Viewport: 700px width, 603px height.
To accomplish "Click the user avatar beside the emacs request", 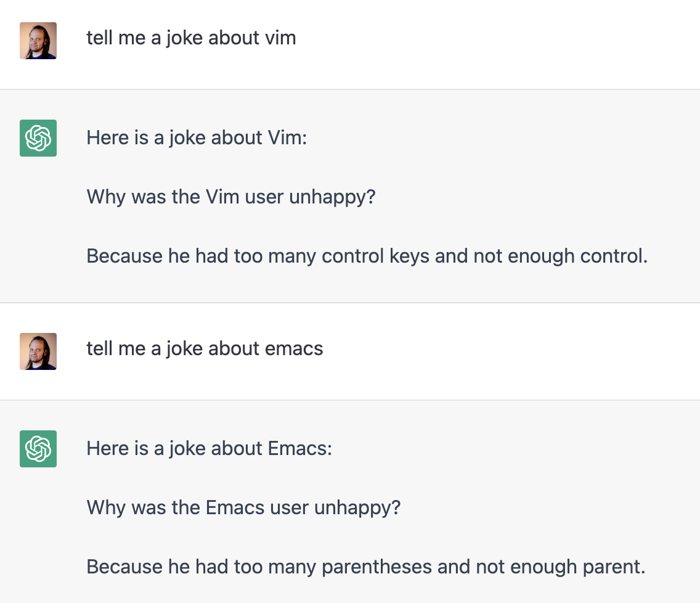I will [x=38, y=351].
